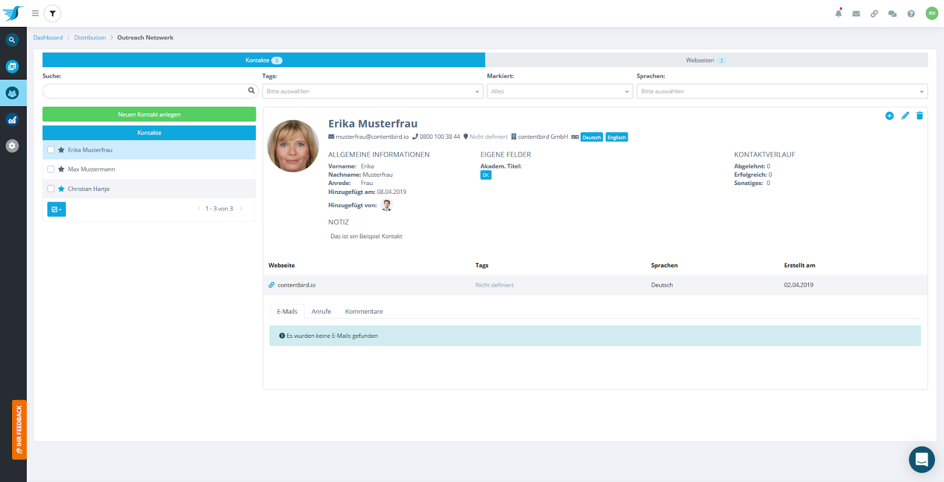Select the Max Mustermann checkbox
This screenshot has height=482, width=944.
[51, 169]
